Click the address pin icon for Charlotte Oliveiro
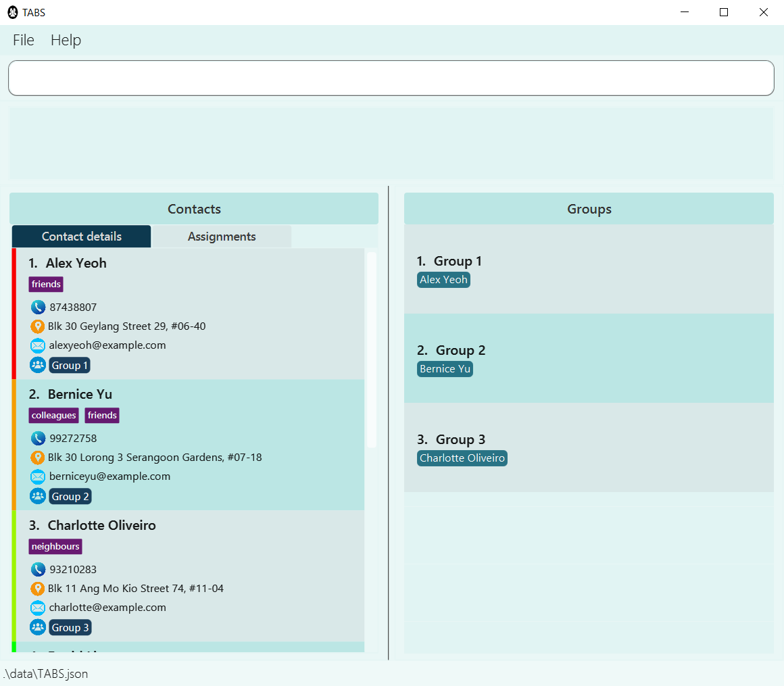The height and width of the screenshot is (686, 784). tap(38, 589)
